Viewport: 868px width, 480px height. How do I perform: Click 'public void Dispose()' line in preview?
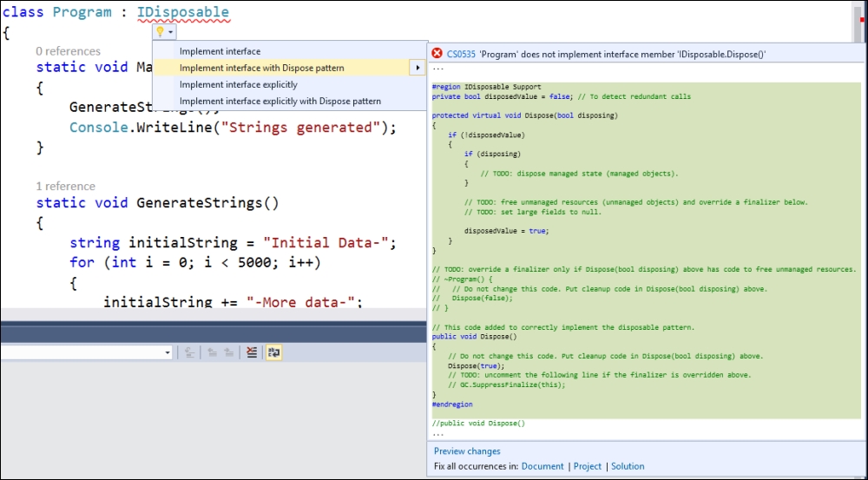pos(475,337)
